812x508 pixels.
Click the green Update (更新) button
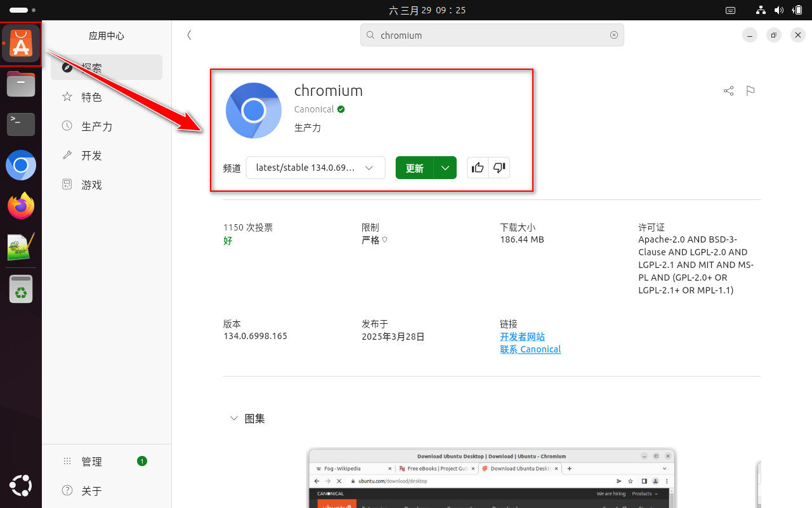point(414,168)
